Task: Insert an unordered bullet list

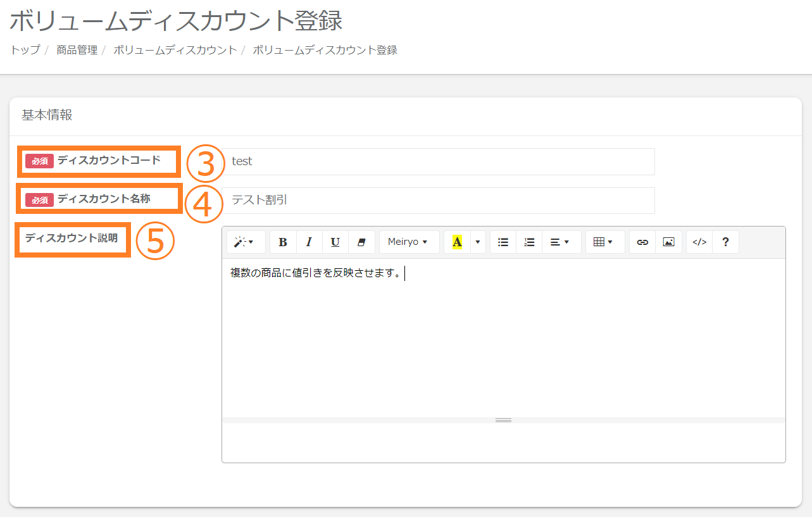Action: [503, 242]
